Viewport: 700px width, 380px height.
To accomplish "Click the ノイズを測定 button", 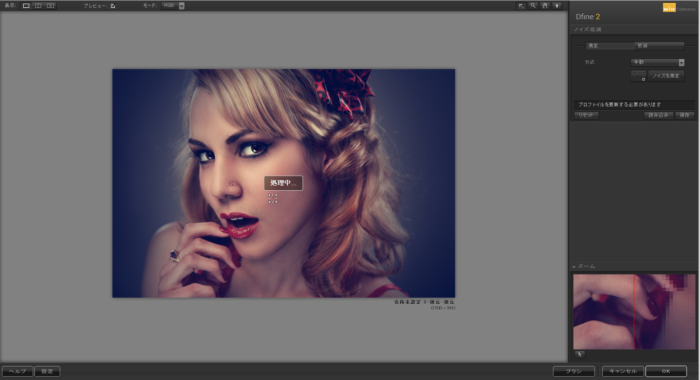I will pyautogui.click(x=666, y=75).
